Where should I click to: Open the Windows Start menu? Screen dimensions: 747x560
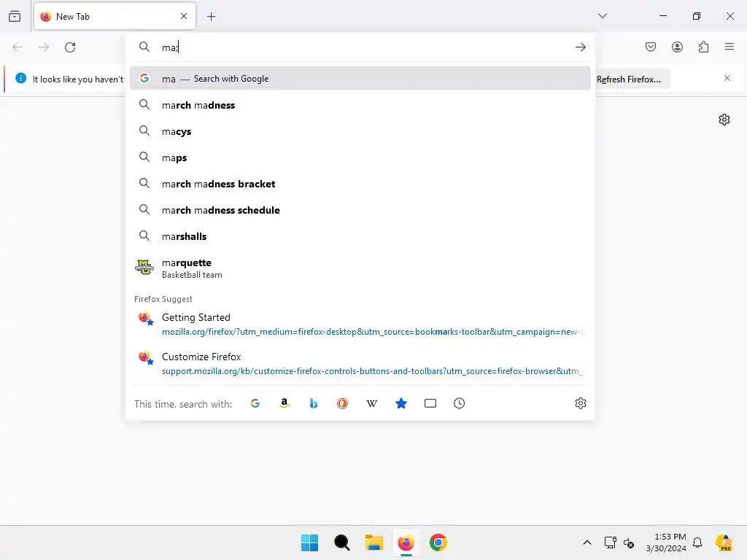tap(309, 542)
